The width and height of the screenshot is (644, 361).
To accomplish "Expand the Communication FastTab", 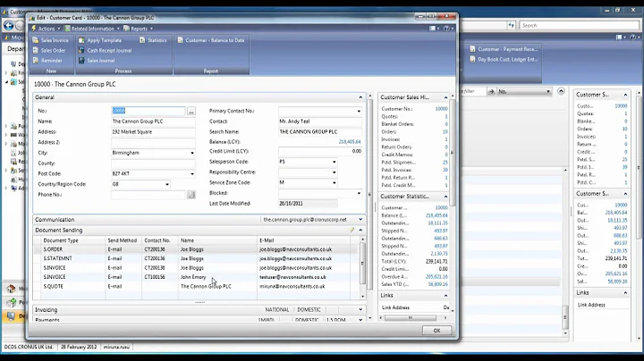I will click(360, 220).
